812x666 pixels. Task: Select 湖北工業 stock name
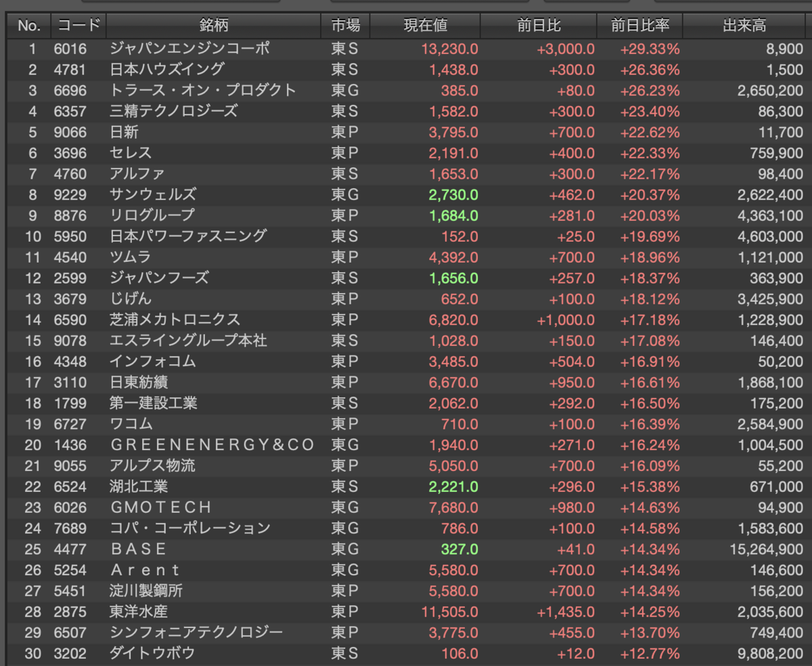pyautogui.click(x=138, y=487)
